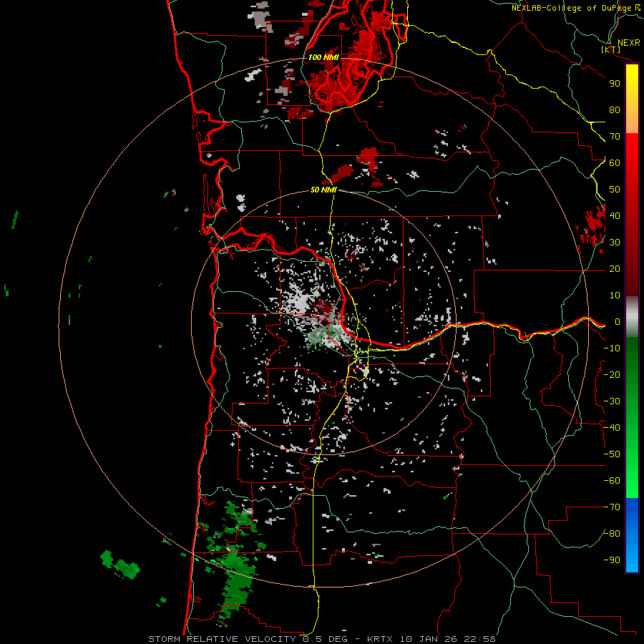Viewport: 644px width, 644px height.
Task: Click the -80 value on velocity scale
Action: (x=612, y=534)
